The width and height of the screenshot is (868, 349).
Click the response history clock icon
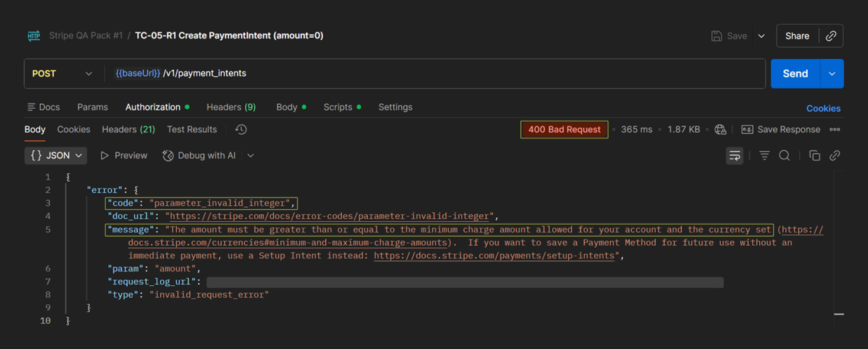coord(241,130)
